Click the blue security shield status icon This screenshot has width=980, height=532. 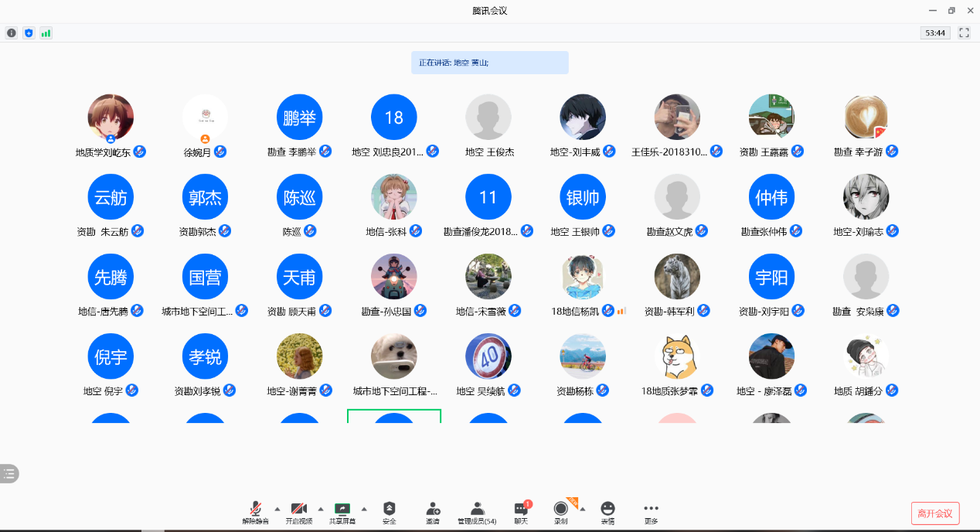pos(29,32)
